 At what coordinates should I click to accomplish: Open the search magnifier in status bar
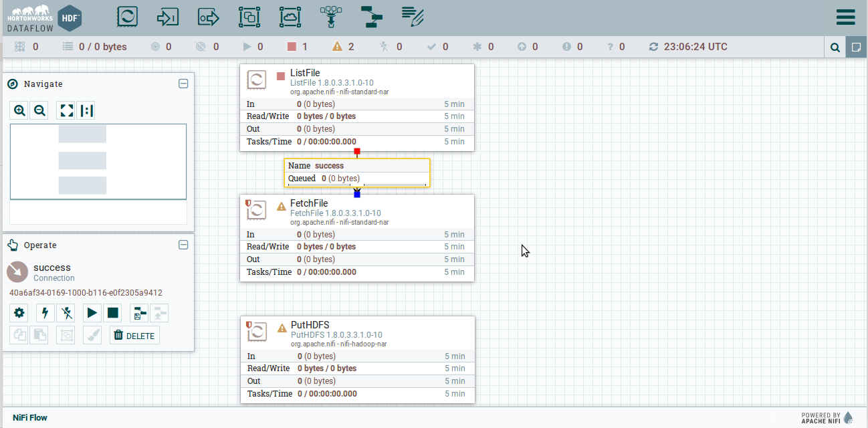835,47
